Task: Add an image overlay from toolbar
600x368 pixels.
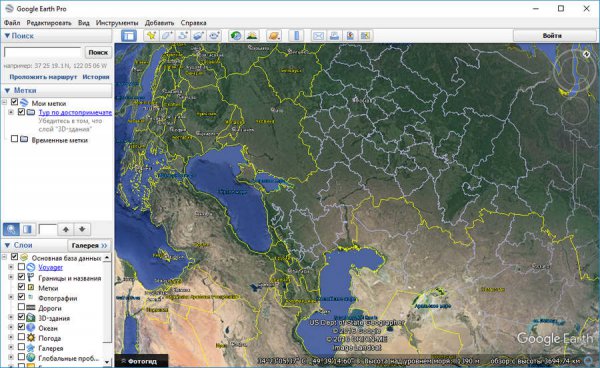Action: pos(198,36)
